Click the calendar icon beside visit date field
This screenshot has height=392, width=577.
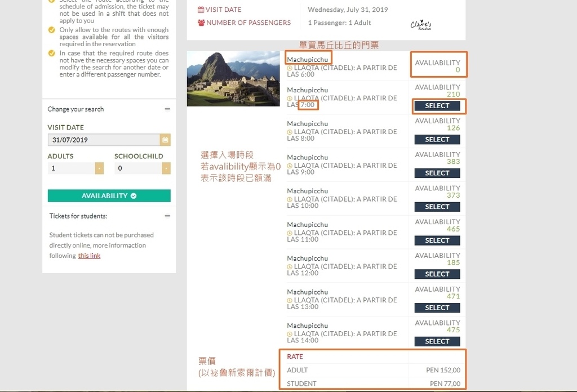165,140
